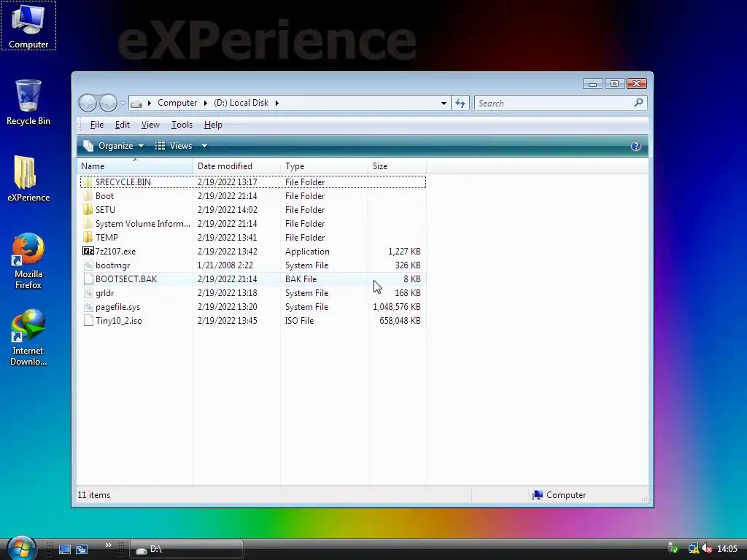Select the $RECYCLE.BIN folder
747x560 pixels.
click(253, 182)
